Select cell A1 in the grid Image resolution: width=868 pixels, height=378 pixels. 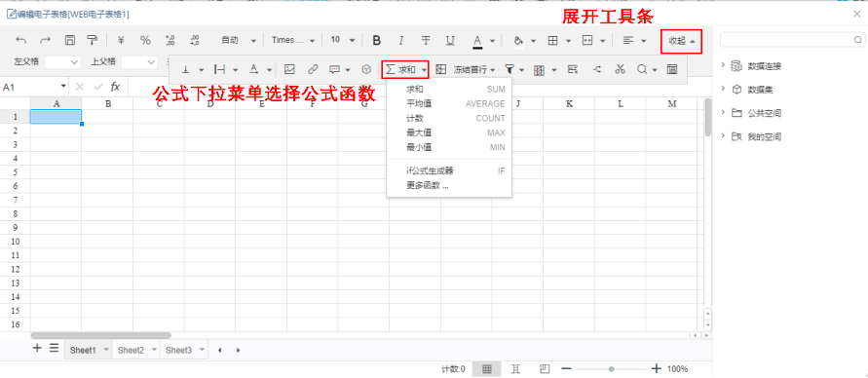(x=56, y=117)
